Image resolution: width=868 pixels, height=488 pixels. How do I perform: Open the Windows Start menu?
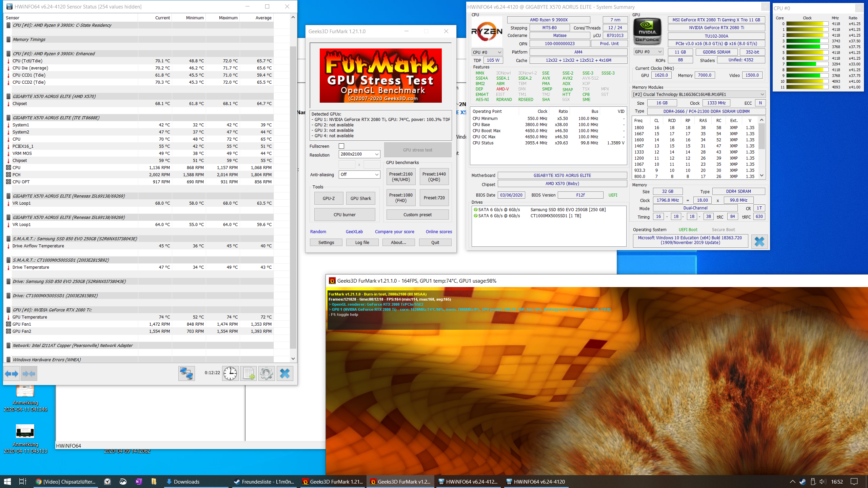pos(7,481)
